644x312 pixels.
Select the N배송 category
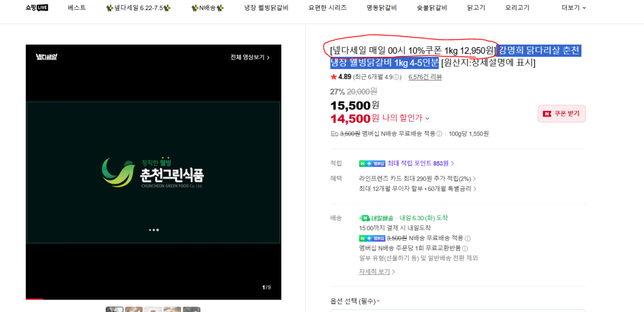[207, 8]
